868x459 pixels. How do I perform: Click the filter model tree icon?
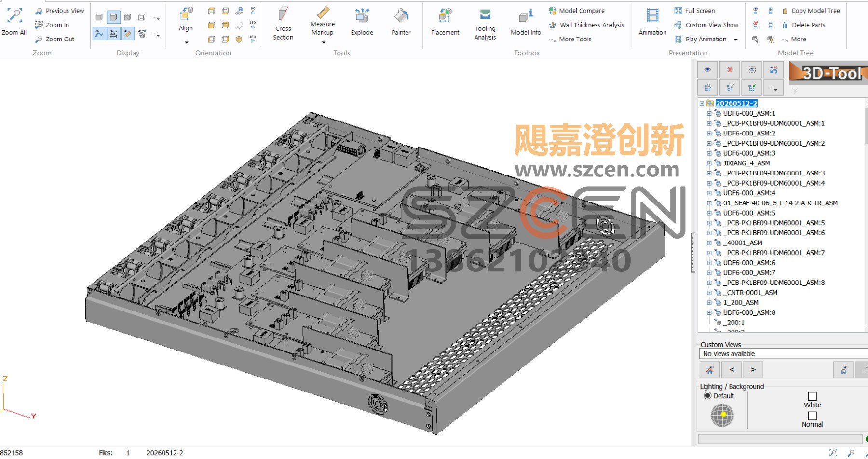[x=730, y=88]
